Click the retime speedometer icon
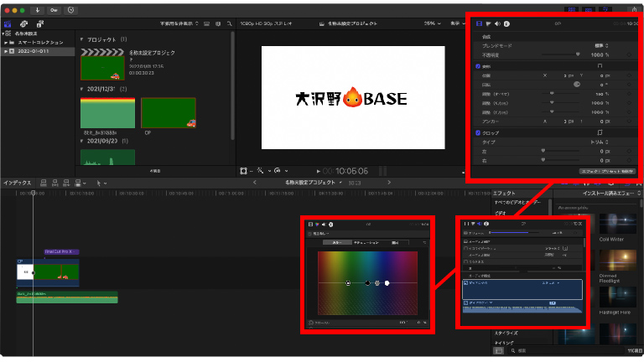The image size is (644, 362). 278,171
